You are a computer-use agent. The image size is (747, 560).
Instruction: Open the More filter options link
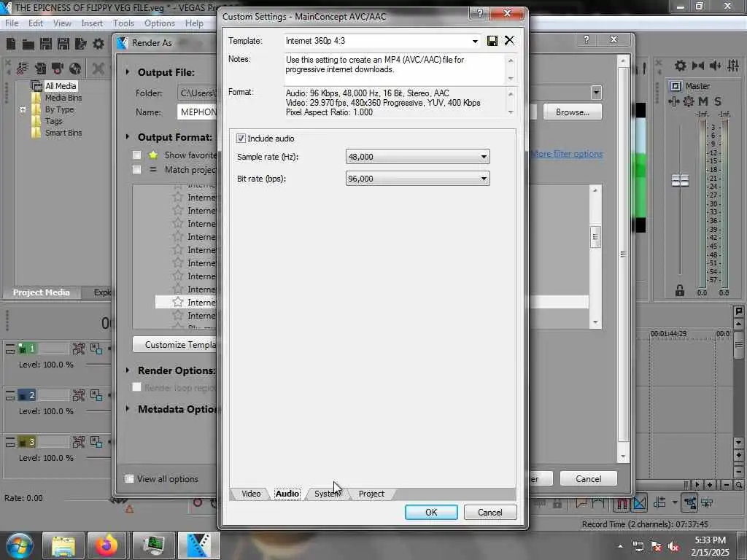[566, 154]
